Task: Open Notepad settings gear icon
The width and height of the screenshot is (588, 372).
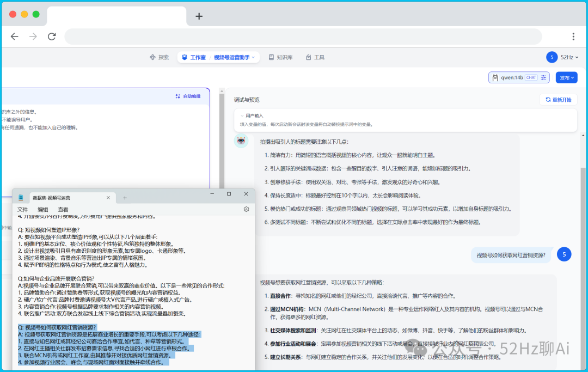Action: (247, 209)
